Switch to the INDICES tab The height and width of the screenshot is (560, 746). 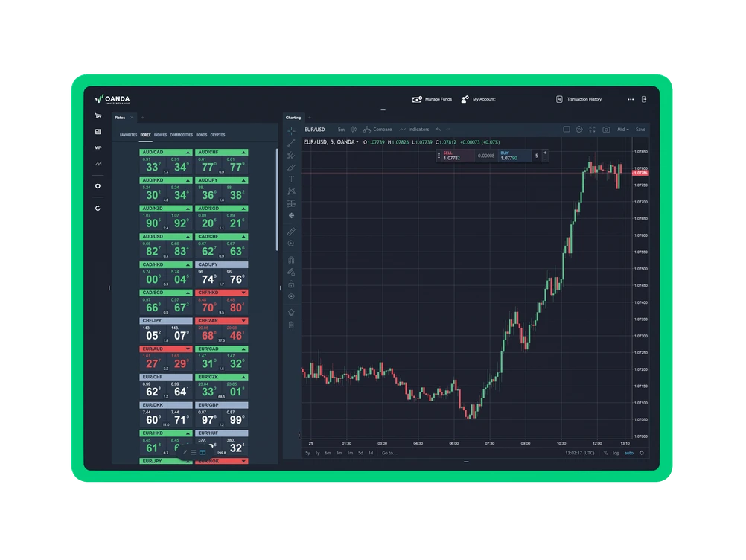pyautogui.click(x=161, y=135)
